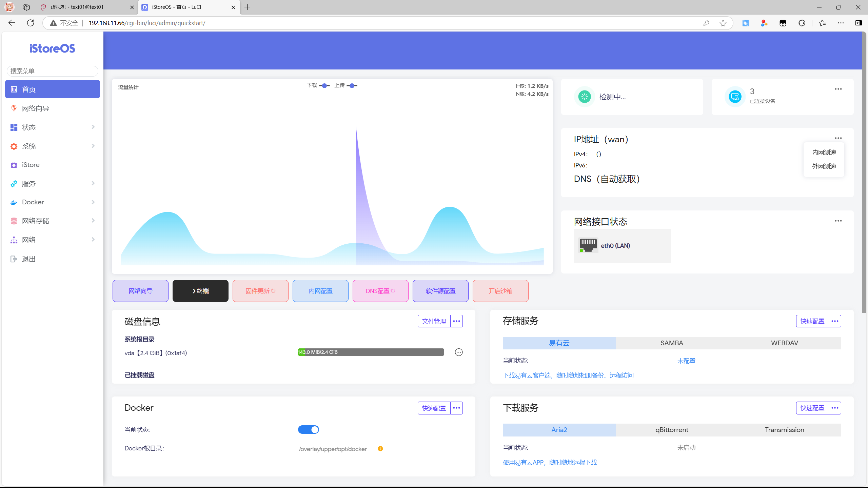Switch to the 易有云 tab
Screen dimensions: 868x488
559,343
